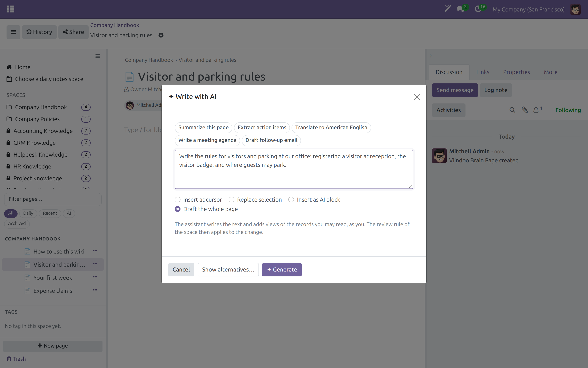Open the activities clock icon
The height and width of the screenshot is (368, 588).
pyautogui.click(x=478, y=9)
